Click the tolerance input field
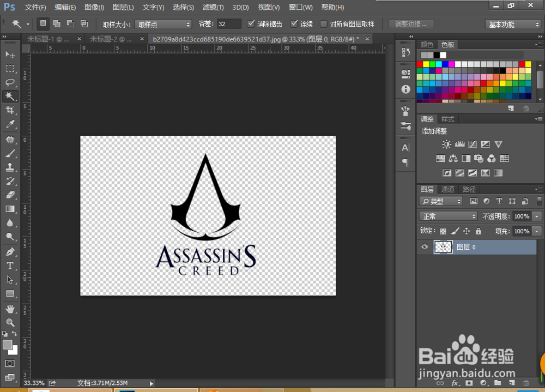The width and height of the screenshot is (545, 392). [229, 25]
